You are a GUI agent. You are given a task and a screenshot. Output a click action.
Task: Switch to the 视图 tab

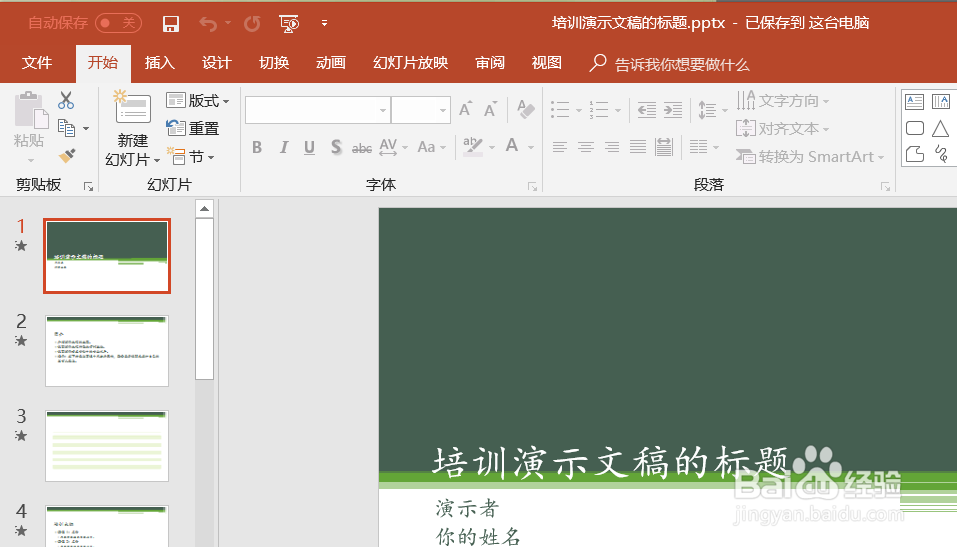tap(547, 63)
